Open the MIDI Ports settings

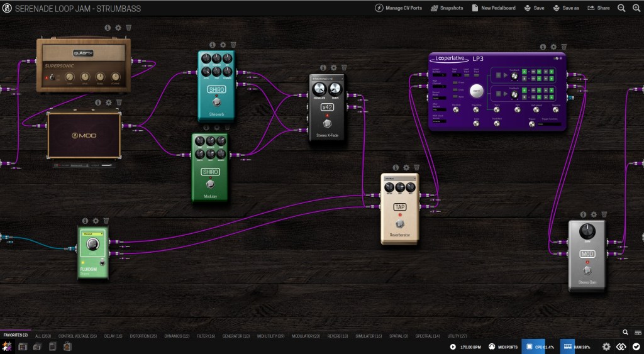point(503,346)
